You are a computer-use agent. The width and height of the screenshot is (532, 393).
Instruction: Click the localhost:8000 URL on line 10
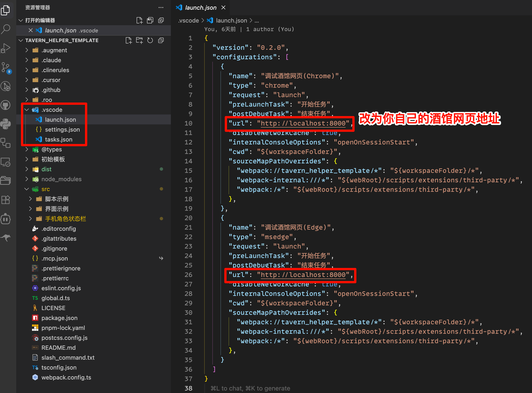(x=303, y=123)
